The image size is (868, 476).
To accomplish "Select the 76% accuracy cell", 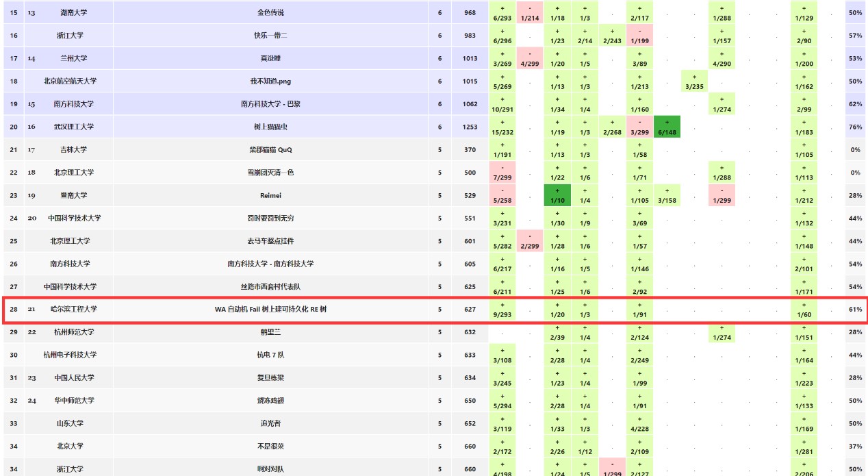I will pyautogui.click(x=855, y=127).
